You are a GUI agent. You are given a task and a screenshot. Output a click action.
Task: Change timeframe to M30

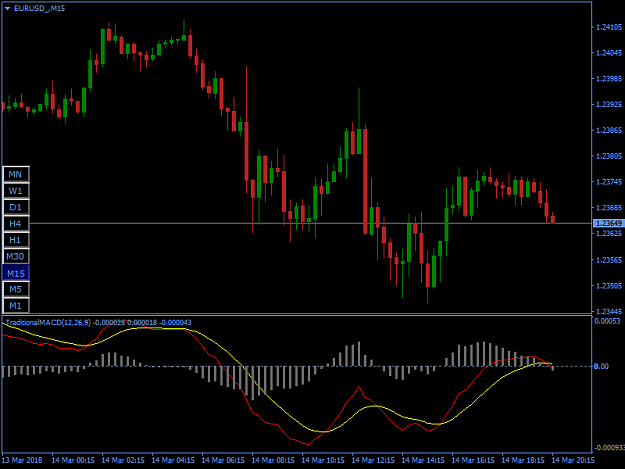click(x=16, y=256)
